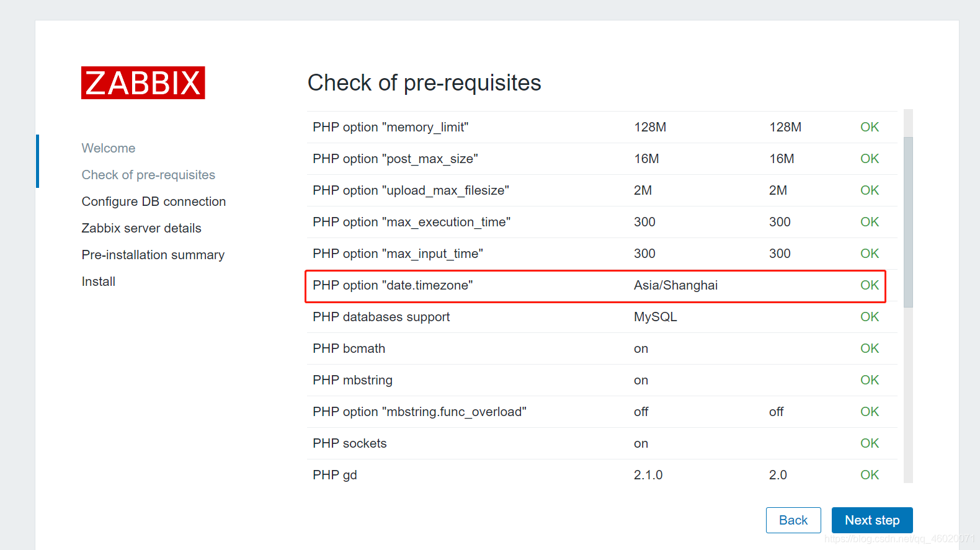Image resolution: width=980 pixels, height=550 pixels.
Task: Click the pre-requisites list scrollbar thumb
Action: pos(908,222)
